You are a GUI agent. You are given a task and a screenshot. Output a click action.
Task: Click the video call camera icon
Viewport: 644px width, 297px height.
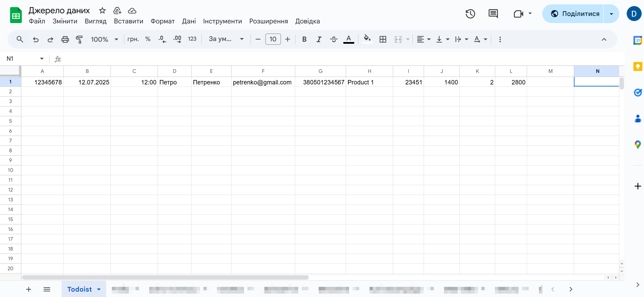(519, 14)
